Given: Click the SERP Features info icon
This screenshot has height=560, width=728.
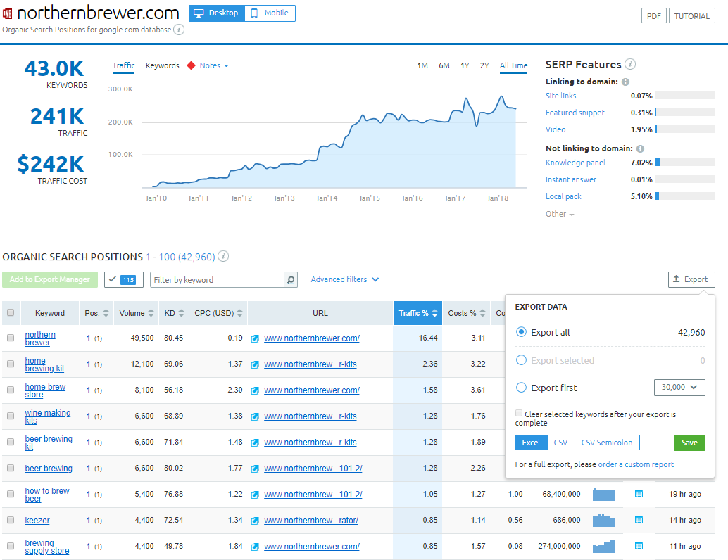Looking at the screenshot, I should point(630,64).
